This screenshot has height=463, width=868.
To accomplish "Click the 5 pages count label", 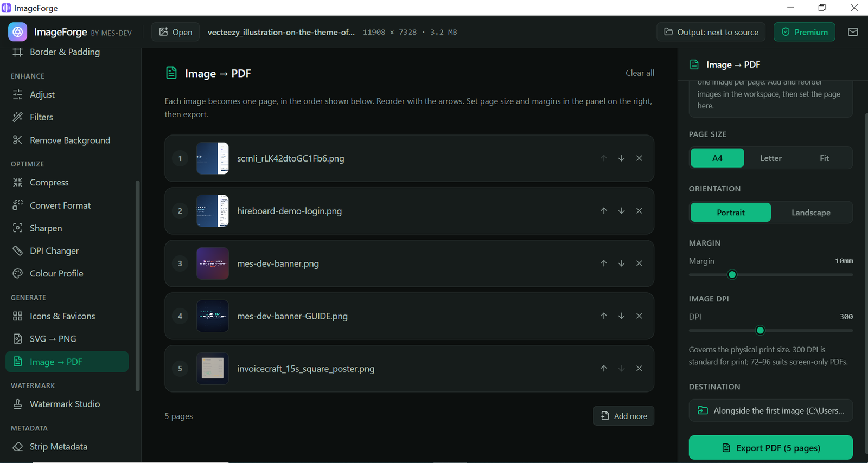I will point(178,416).
